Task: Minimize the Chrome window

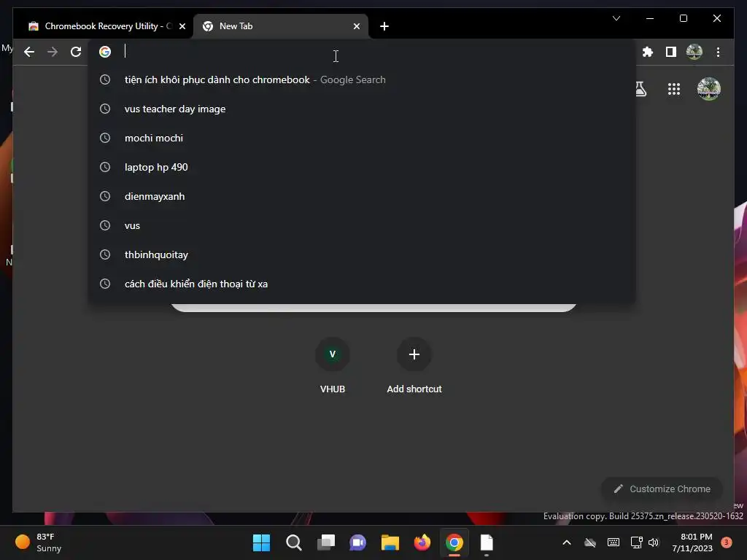Action: tap(650, 18)
